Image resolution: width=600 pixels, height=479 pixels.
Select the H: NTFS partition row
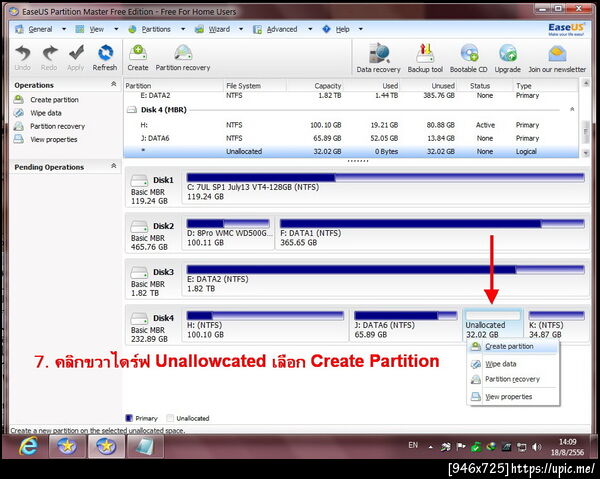pyautogui.click(x=351, y=125)
